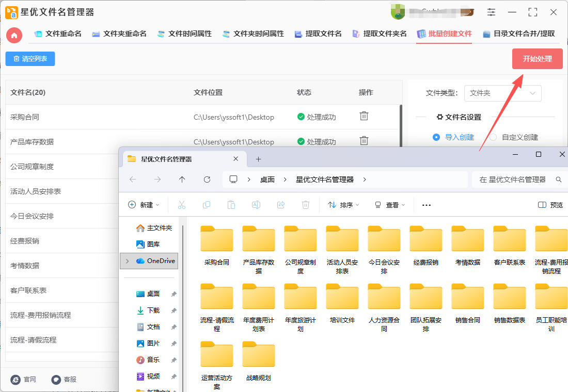
Task: Expand the 排序 sort menu
Action: click(343, 205)
